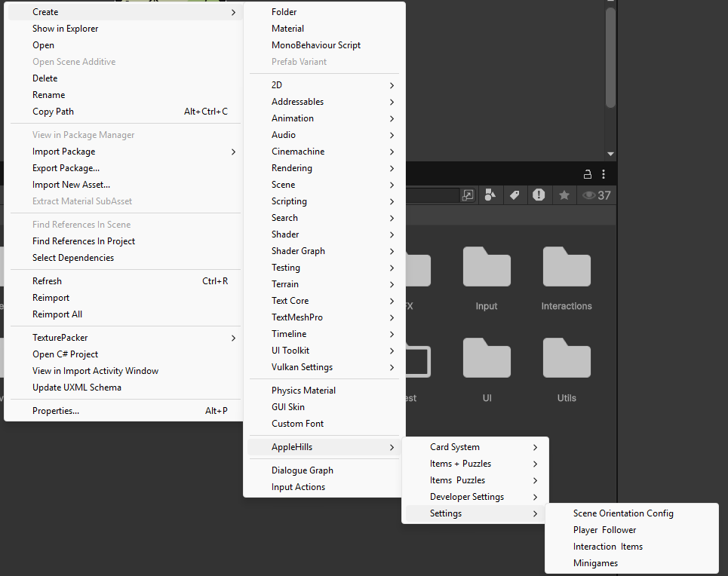The image size is (728, 576).
Task: Select Import New Asset option
Action: (x=71, y=184)
